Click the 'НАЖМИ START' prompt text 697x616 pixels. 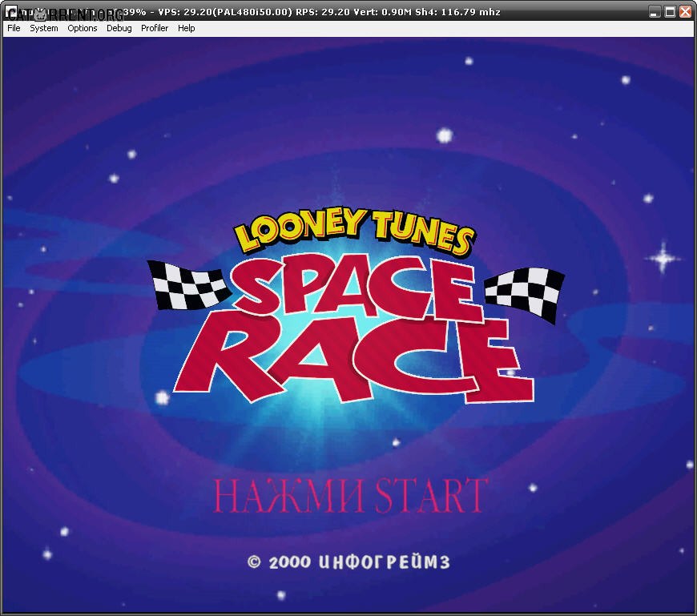tap(351, 495)
